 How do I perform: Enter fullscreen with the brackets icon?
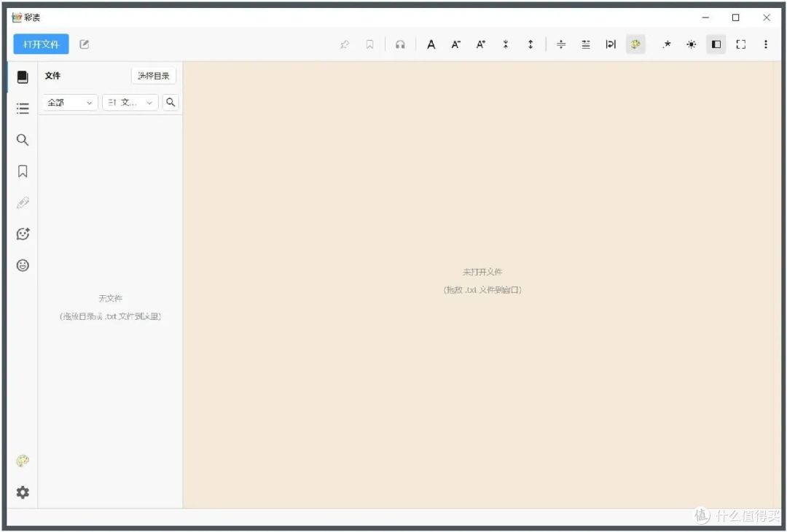[741, 44]
